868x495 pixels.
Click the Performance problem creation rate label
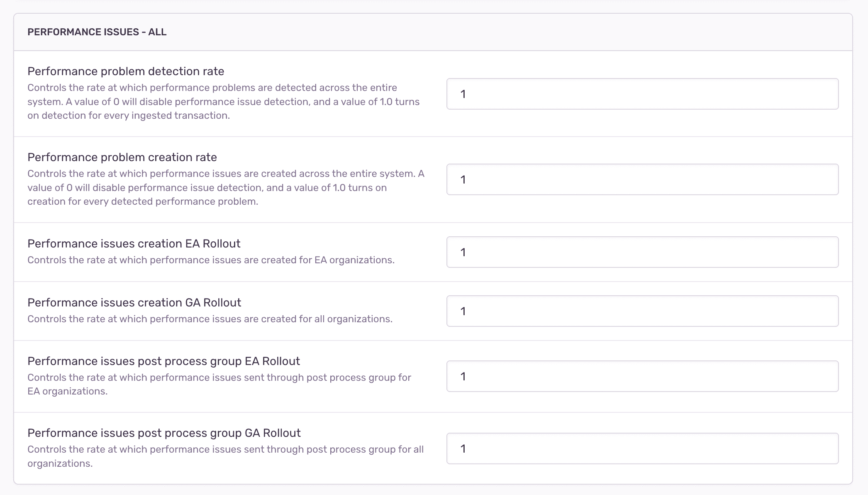(x=122, y=157)
